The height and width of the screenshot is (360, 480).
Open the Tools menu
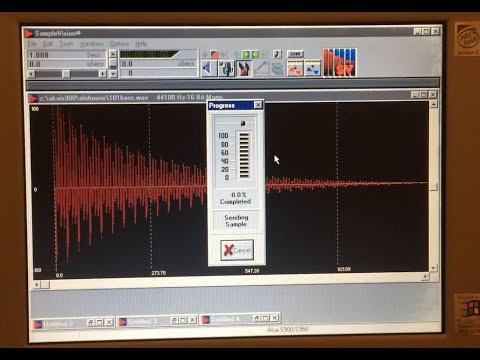[66, 44]
